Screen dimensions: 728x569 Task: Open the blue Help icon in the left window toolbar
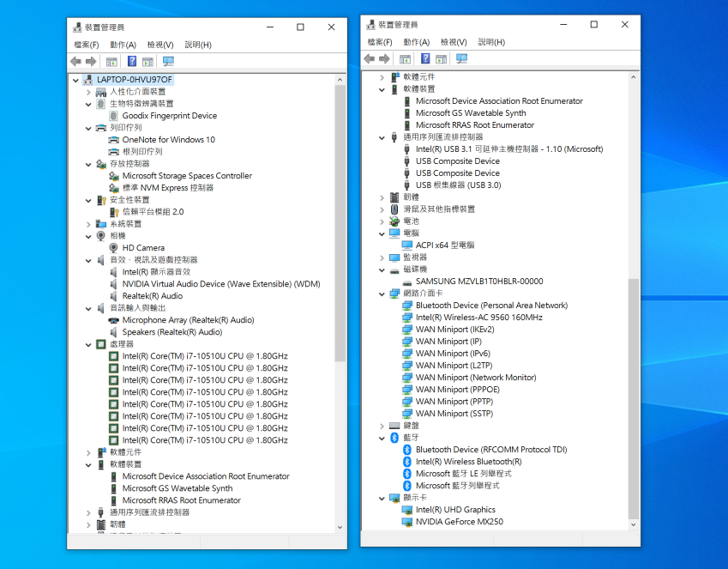pos(132,62)
